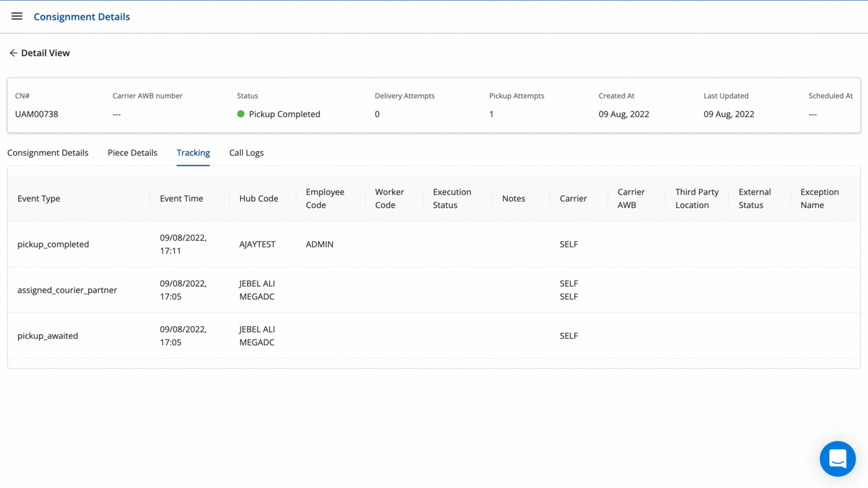Click the back arrow beside Detail View
This screenshot has width=868, height=488.
pos(13,53)
